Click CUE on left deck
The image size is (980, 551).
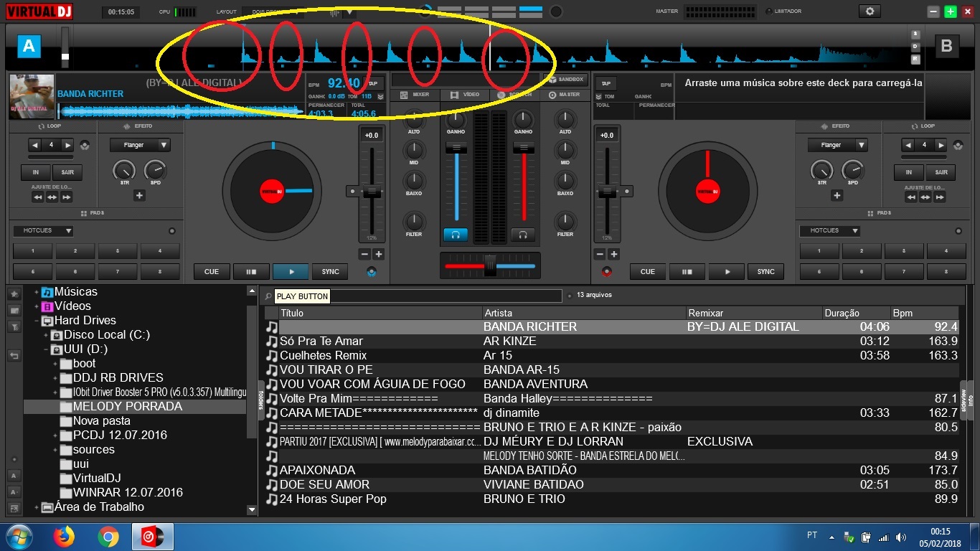coord(212,272)
